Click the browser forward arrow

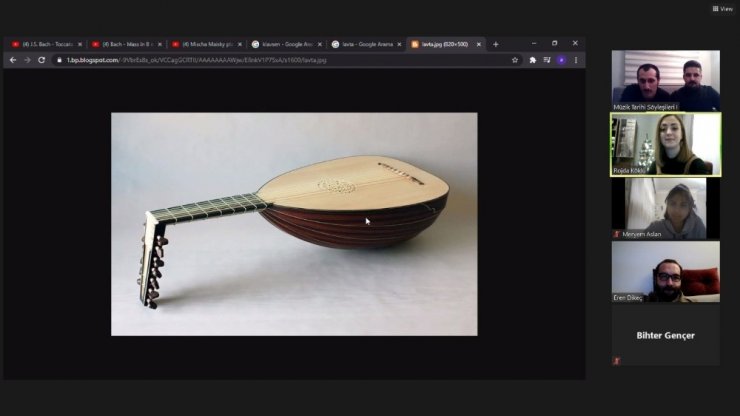point(27,60)
